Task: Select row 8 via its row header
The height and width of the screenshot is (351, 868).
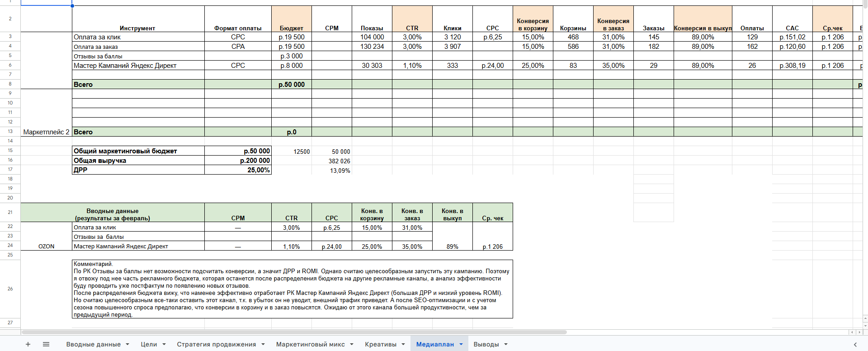Action: point(10,84)
